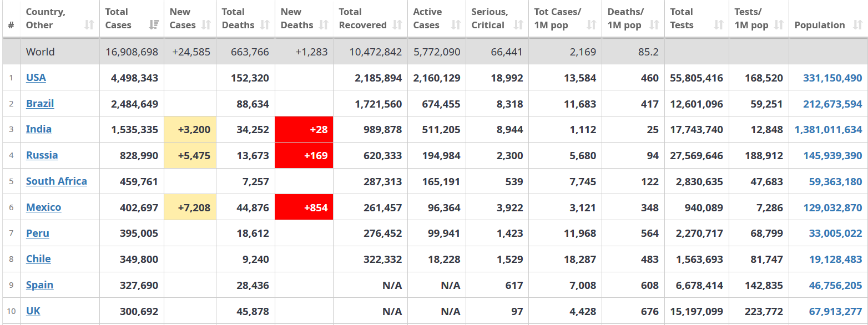
Task: Click the South Africa link
Action: coord(56,181)
